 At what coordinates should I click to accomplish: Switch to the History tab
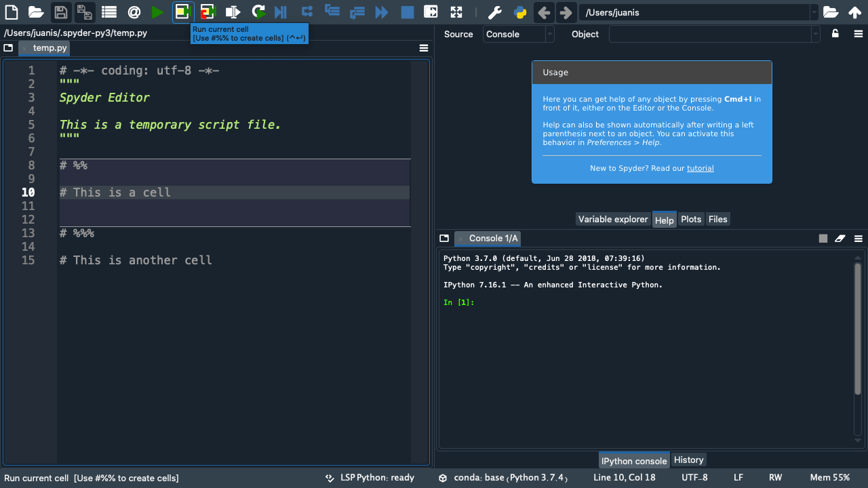coord(688,460)
